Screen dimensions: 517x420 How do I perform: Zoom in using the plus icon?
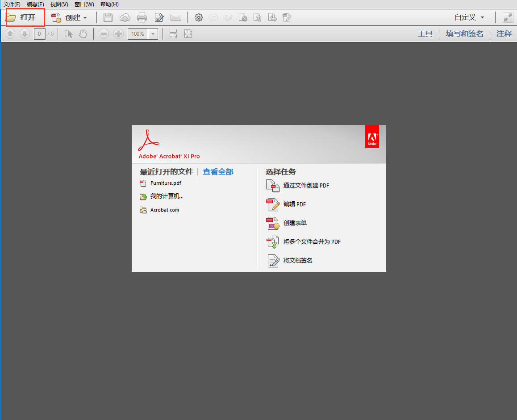click(118, 33)
